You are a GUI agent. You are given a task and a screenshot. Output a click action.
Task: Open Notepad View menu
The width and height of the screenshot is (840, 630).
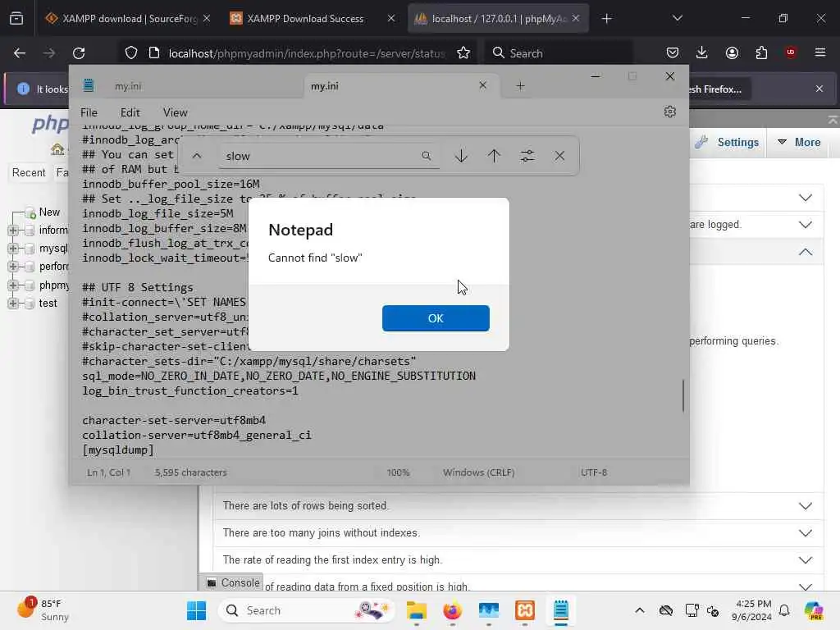(x=176, y=112)
